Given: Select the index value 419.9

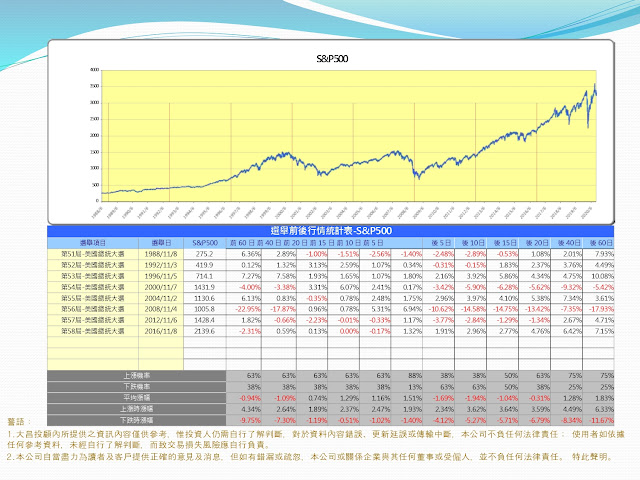Looking at the screenshot, I should pyautogui.click(x=204, y=265).
